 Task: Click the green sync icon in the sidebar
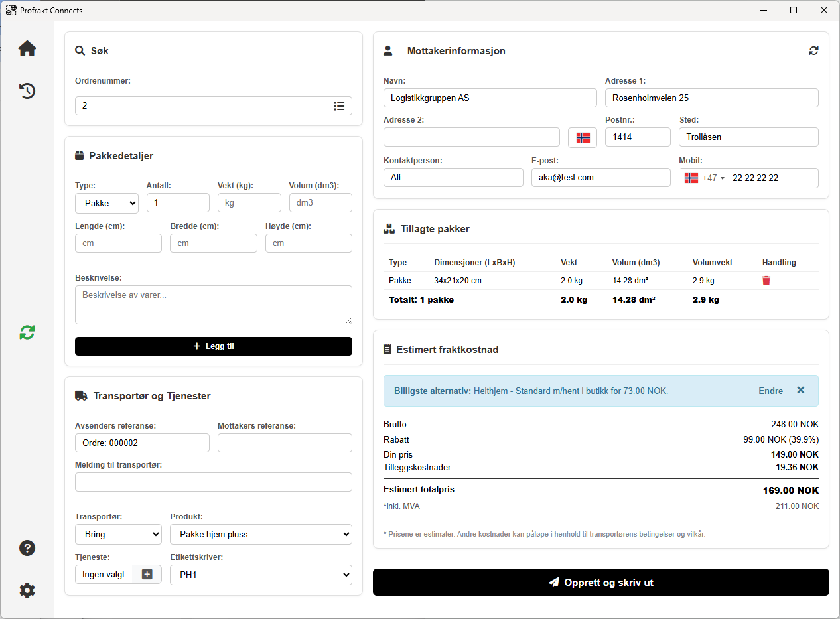tap(27, 332)
